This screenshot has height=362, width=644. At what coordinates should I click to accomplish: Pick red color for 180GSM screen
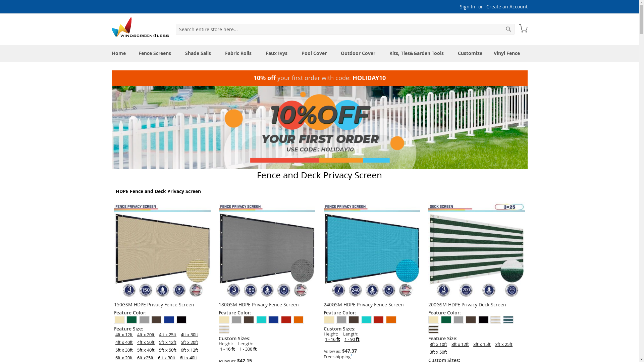286,320
